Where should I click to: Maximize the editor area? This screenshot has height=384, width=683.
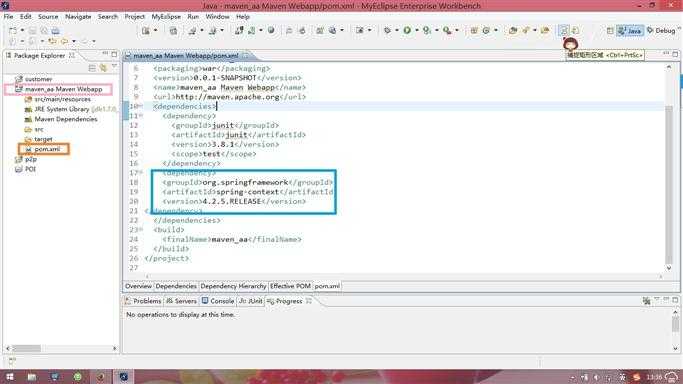coord(675,54)
